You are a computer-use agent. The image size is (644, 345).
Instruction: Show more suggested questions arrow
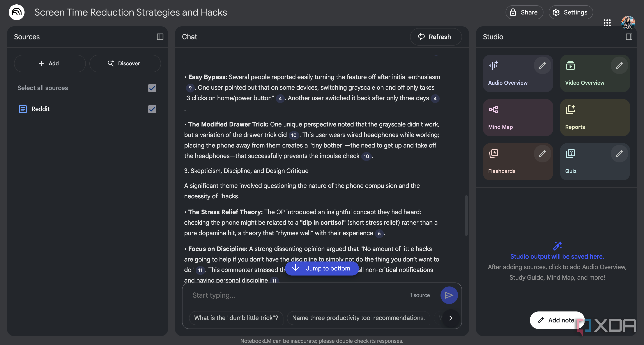coord(451,318)
